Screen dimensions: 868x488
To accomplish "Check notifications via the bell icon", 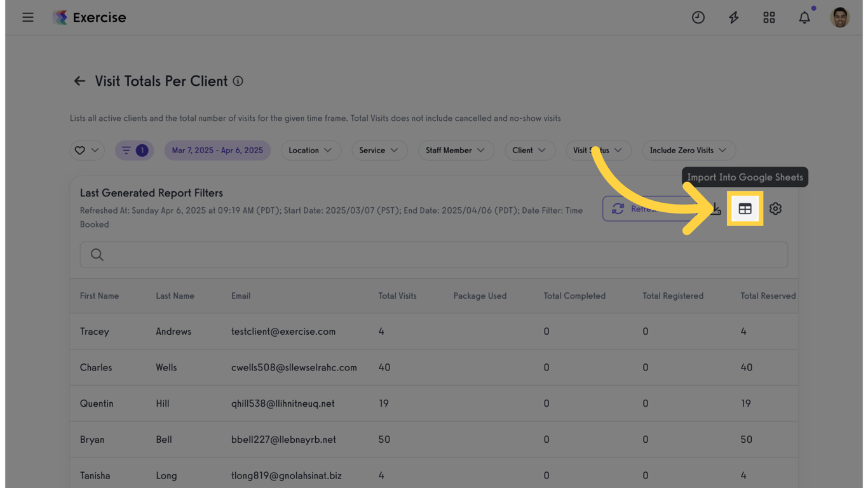I will tap(804, 17).
